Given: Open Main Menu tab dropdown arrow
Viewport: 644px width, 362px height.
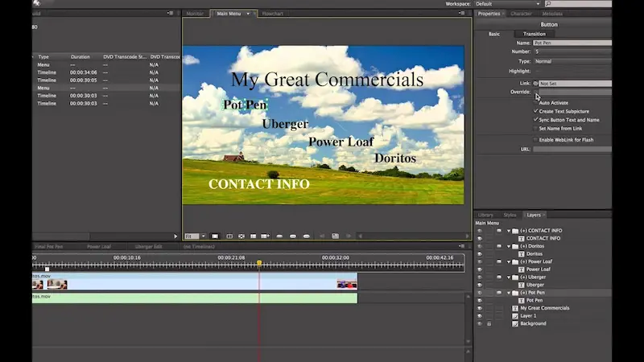Looking at the screenshot, I should 248,14.
